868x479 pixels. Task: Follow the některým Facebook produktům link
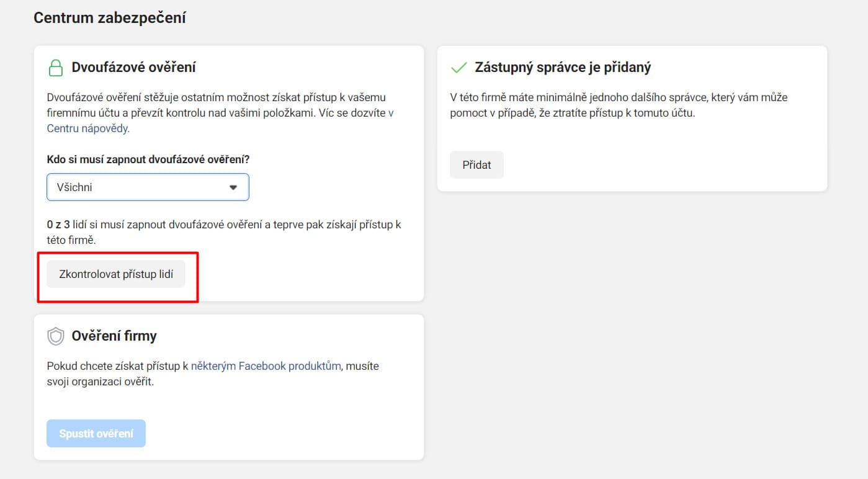point(266,366)
